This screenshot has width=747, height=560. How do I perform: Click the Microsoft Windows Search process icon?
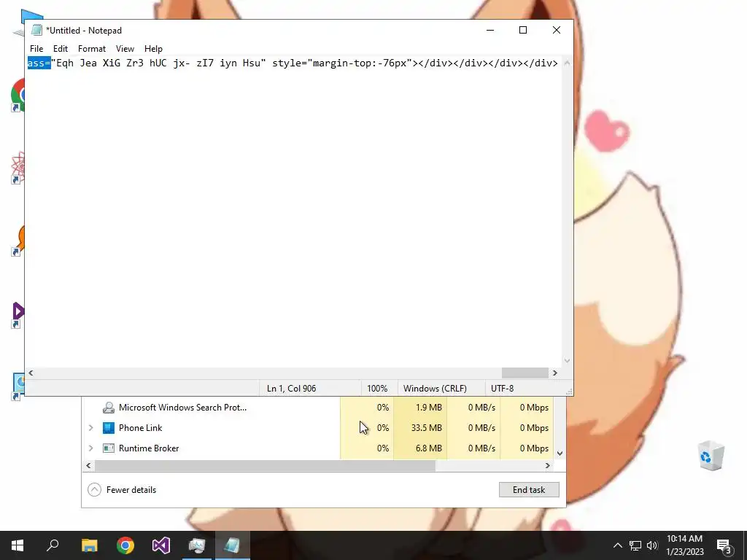[109, 408]
